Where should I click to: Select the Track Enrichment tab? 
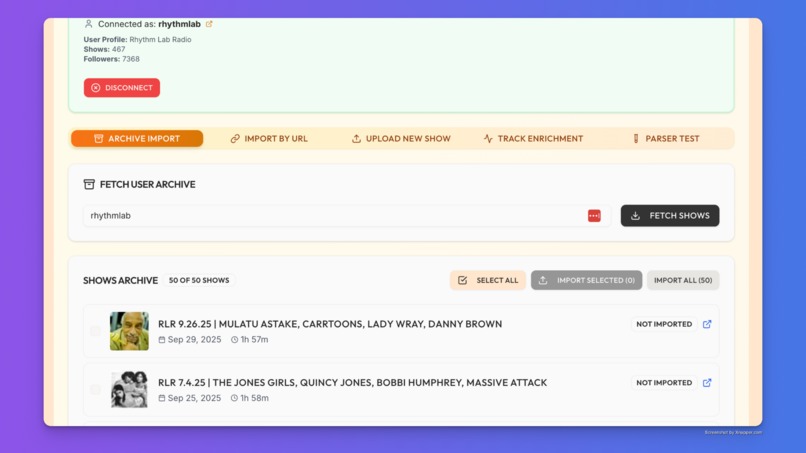[533, 139]
